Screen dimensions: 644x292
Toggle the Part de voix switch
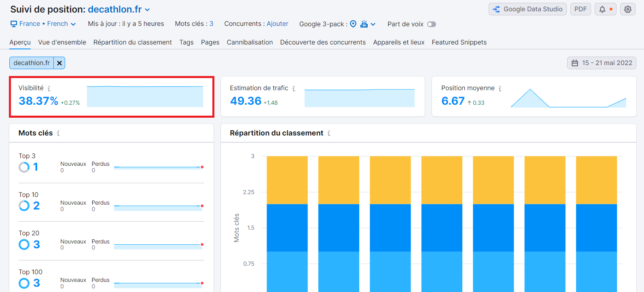pos(432,24)
